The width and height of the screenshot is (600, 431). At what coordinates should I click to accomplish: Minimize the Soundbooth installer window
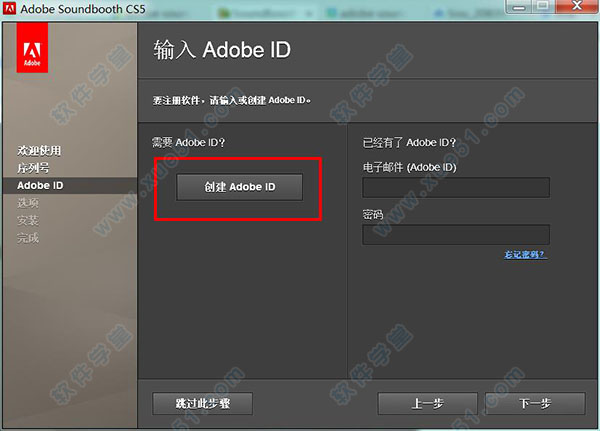518,6
